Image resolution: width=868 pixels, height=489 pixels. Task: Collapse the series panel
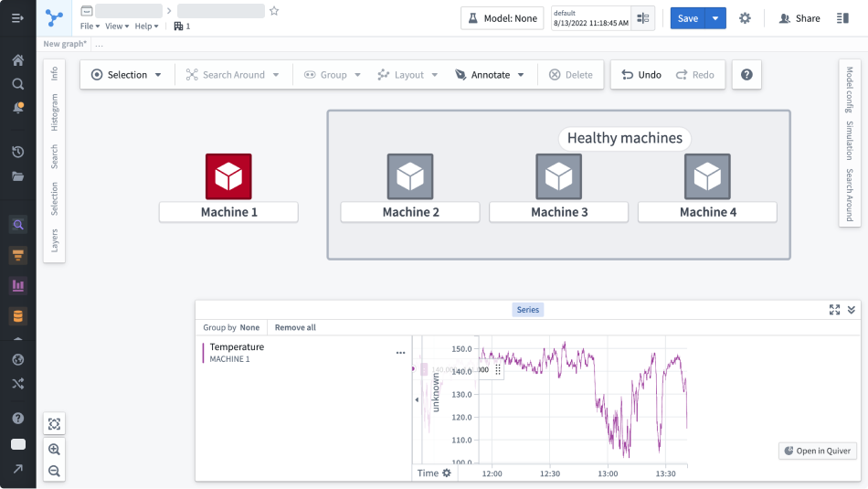(x=852, y=310)
